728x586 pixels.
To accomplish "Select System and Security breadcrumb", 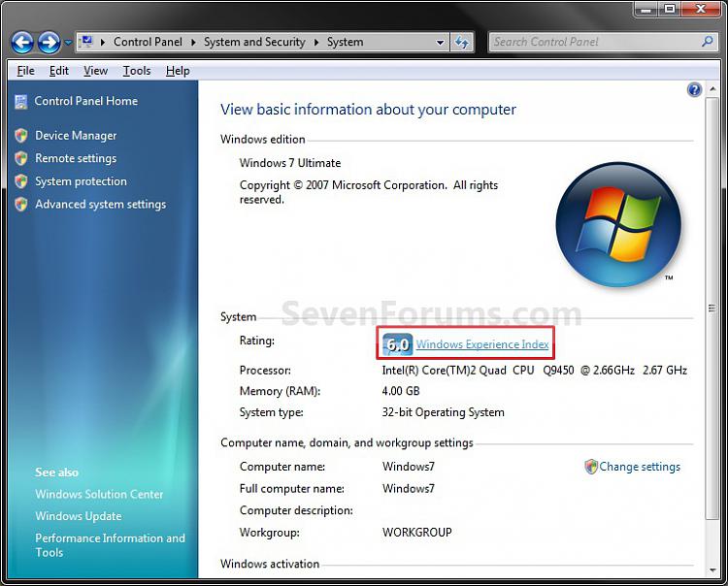I will click(254, 42).
